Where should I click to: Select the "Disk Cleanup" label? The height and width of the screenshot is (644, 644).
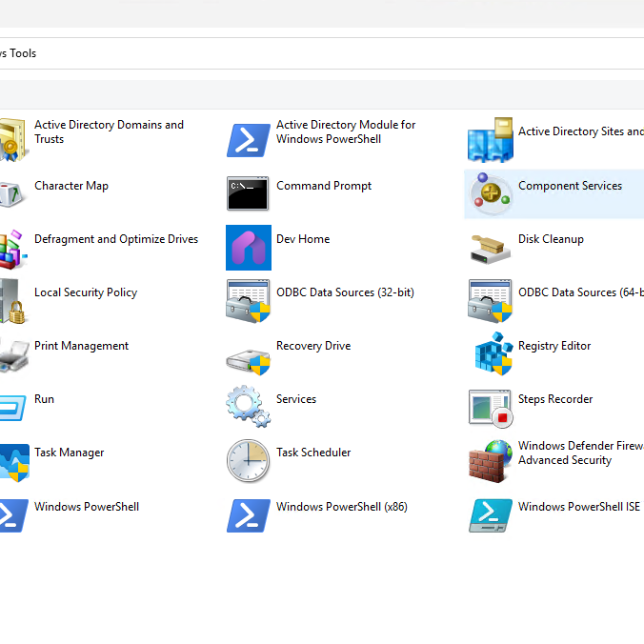click(x=551, y=239)
